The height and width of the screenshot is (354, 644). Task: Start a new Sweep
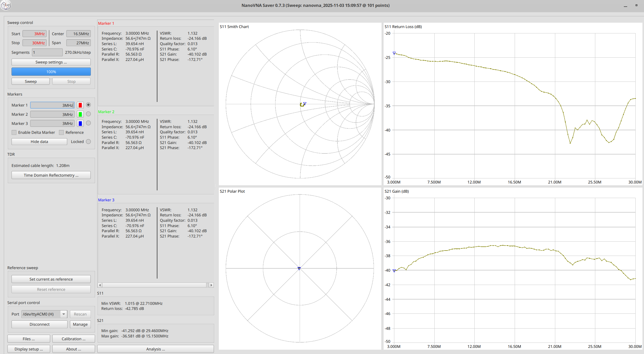(30, 81)
